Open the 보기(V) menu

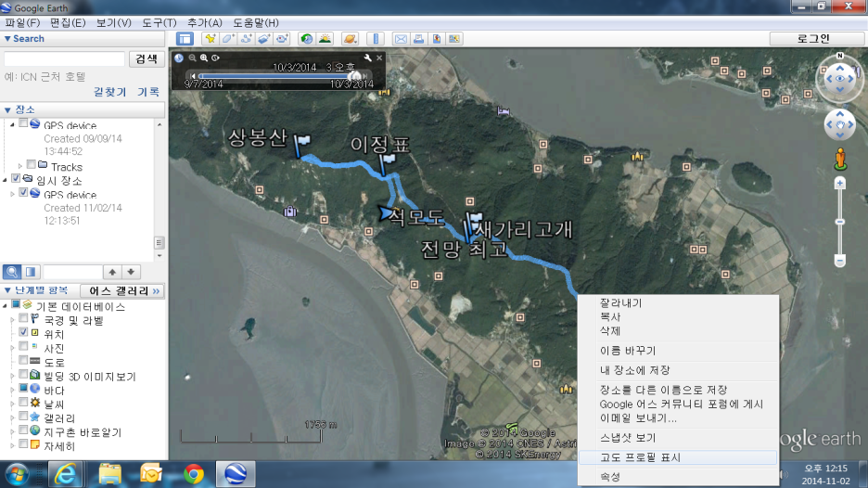tap(113, 22)
